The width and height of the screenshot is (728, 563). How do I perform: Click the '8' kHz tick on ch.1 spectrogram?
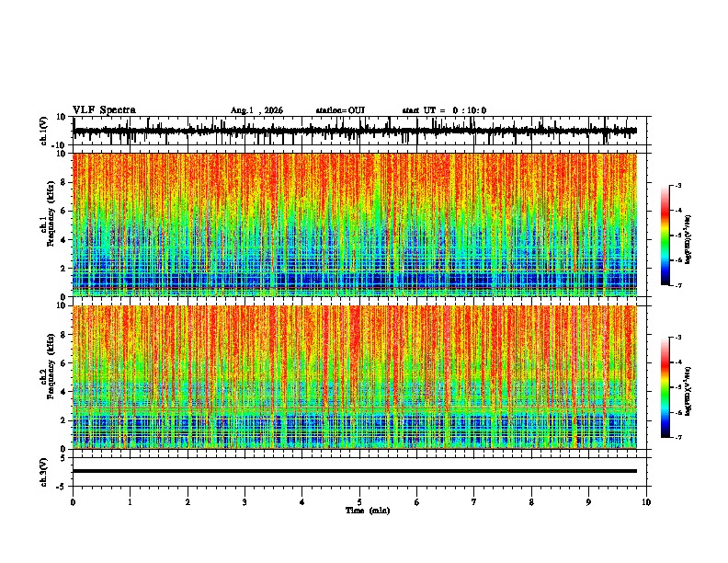pyautogui.click(x=63, y=182)
